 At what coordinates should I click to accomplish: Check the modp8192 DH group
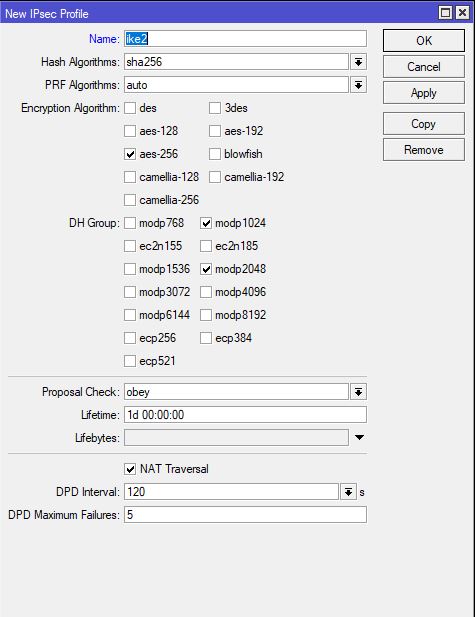[x=206, y=315]
